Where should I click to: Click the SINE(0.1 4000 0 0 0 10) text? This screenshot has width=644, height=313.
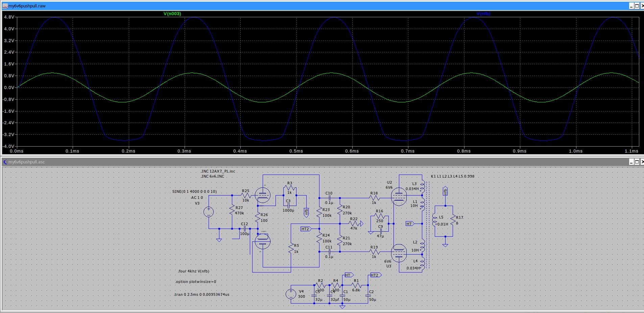[194, 191]
